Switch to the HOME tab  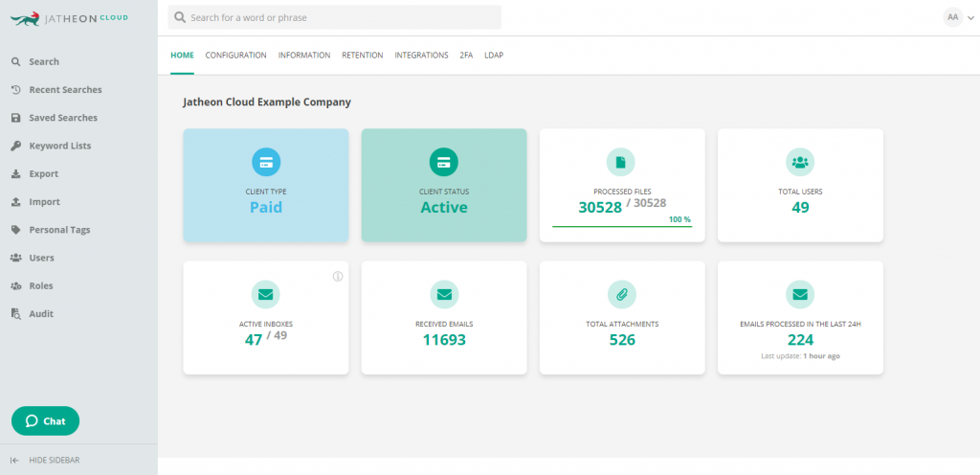182,55
